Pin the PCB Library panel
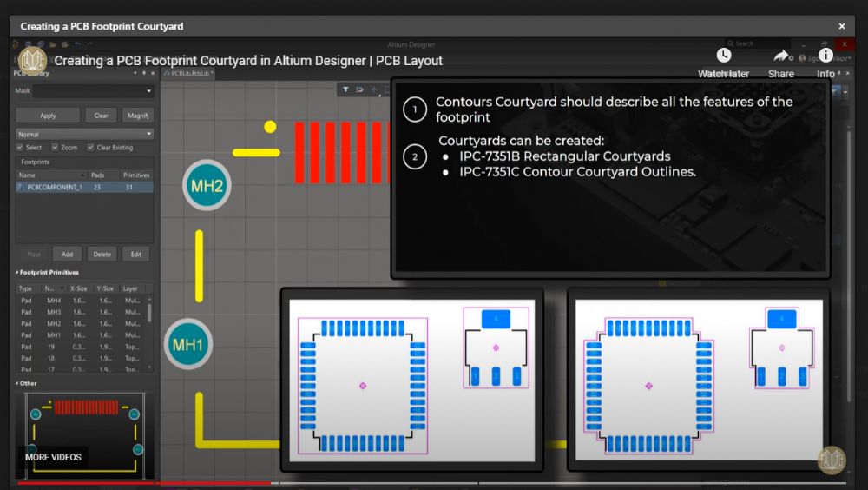This screenshot has height=490, width=868. coord(144,73)
